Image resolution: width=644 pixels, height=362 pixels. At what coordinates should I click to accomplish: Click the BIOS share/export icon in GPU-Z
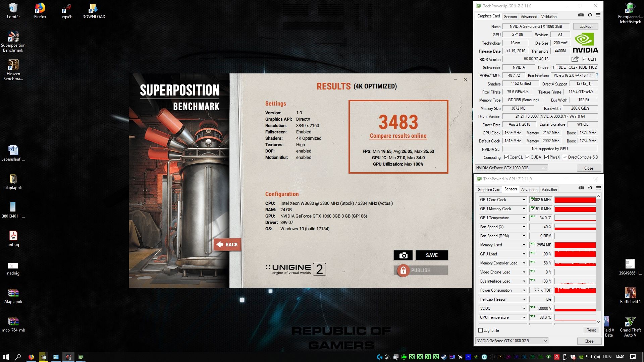click(575, 59)
